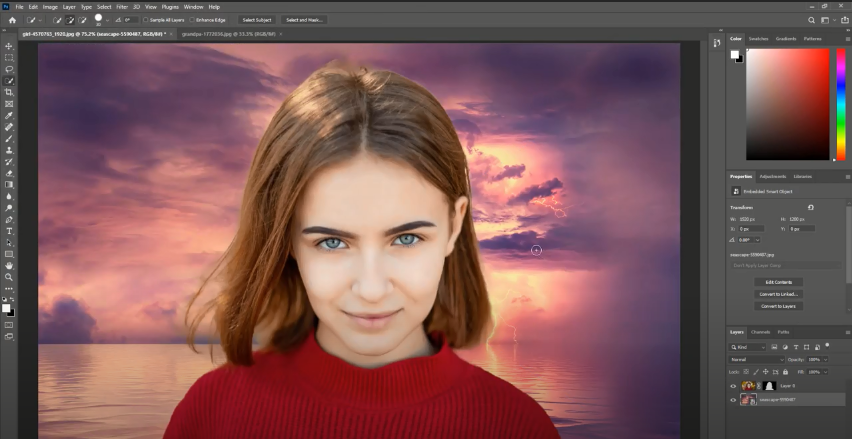Screen dimensions: 852x439
Task: Activate the Hand tool
Action: [x=9, y=265]
